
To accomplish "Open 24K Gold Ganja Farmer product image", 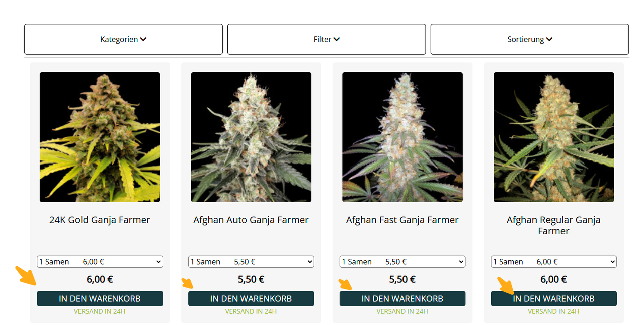I will 100,137.
